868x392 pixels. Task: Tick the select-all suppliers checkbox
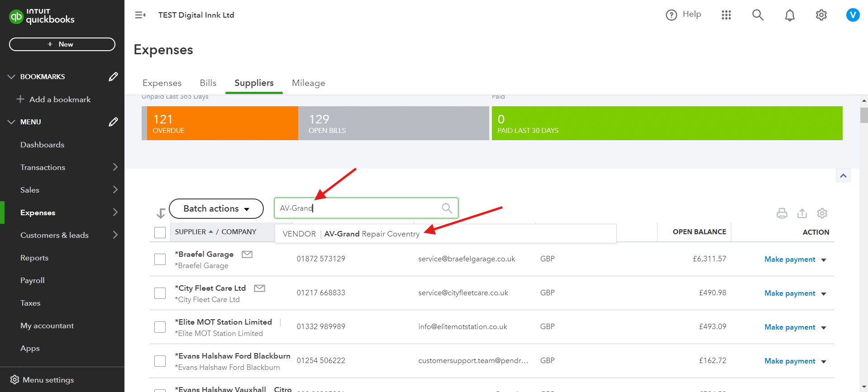click(x=160, y=232)
